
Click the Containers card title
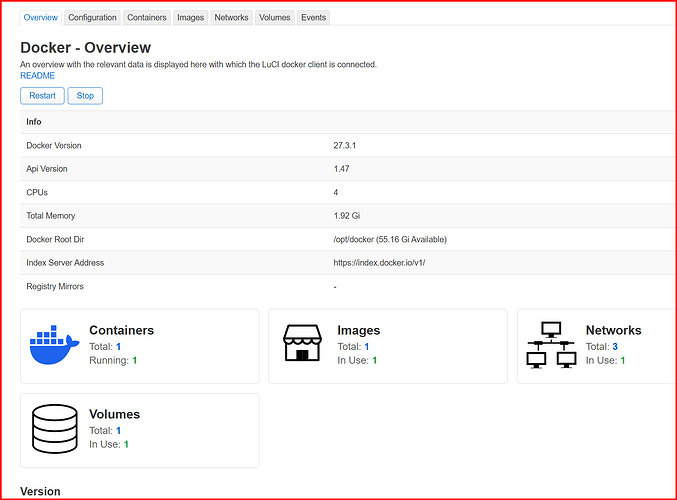pyautogui.click(x=121, y=330)
